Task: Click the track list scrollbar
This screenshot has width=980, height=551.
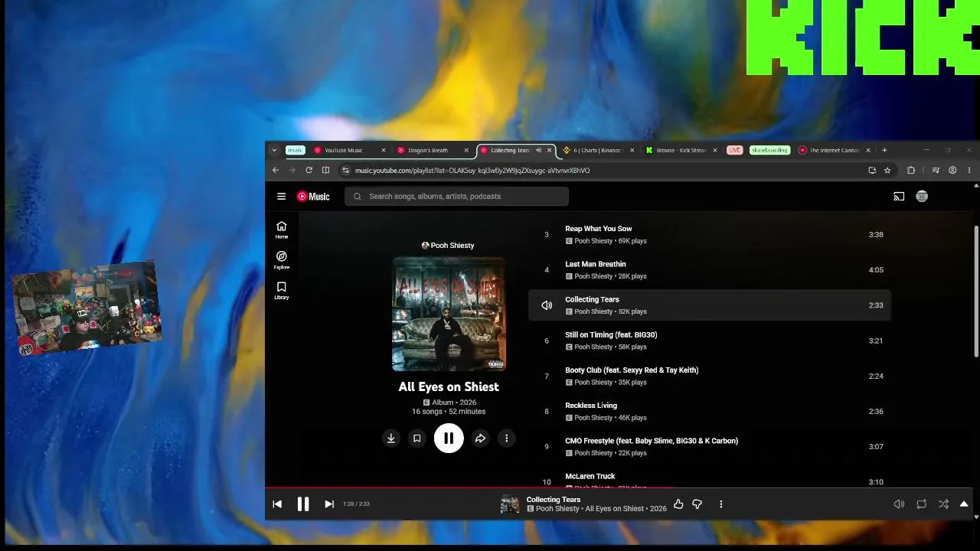Action: (x=975, y=291)
